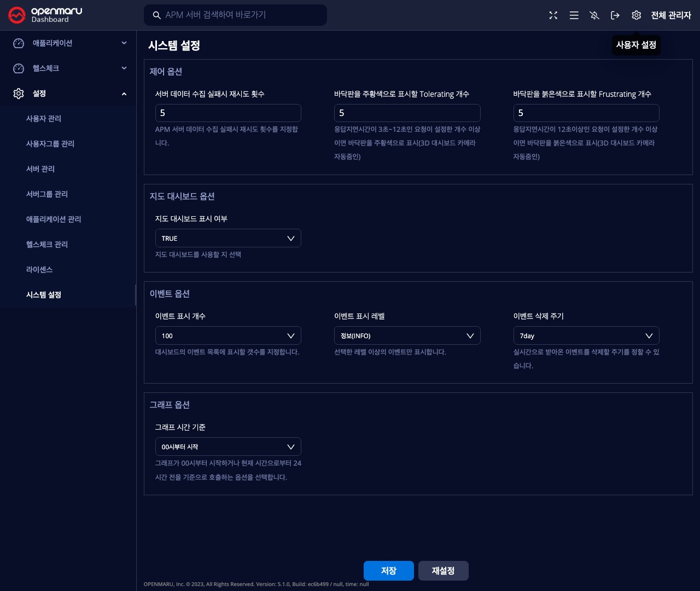
Task: Click the 애플리케이션 gauge icon in sidebar
Action: (x=19, y=43)
